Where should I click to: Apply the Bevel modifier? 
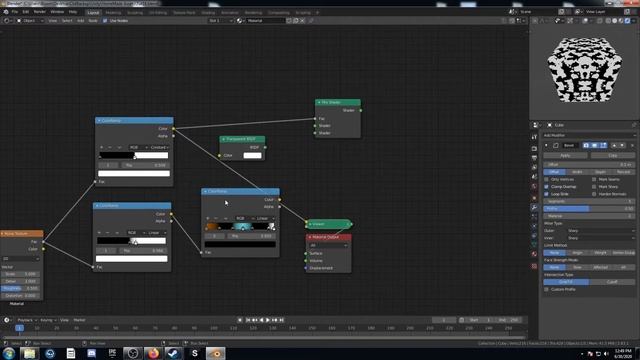point(565,156)
